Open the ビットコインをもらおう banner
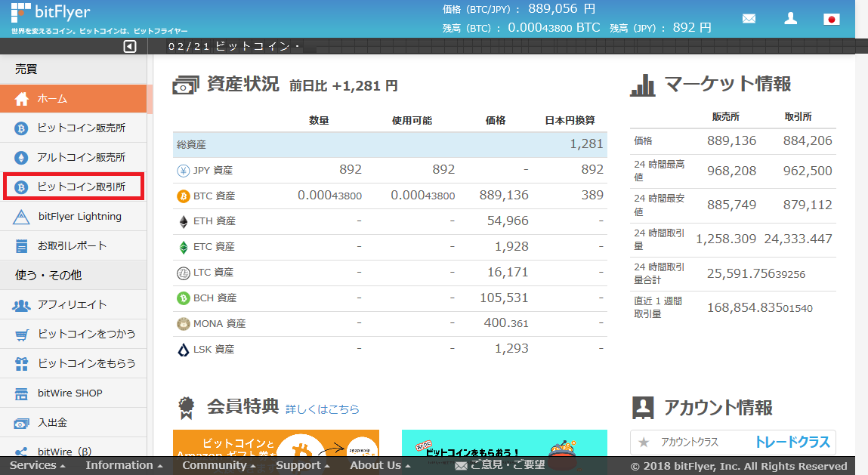868x475 pixels. 505,444
